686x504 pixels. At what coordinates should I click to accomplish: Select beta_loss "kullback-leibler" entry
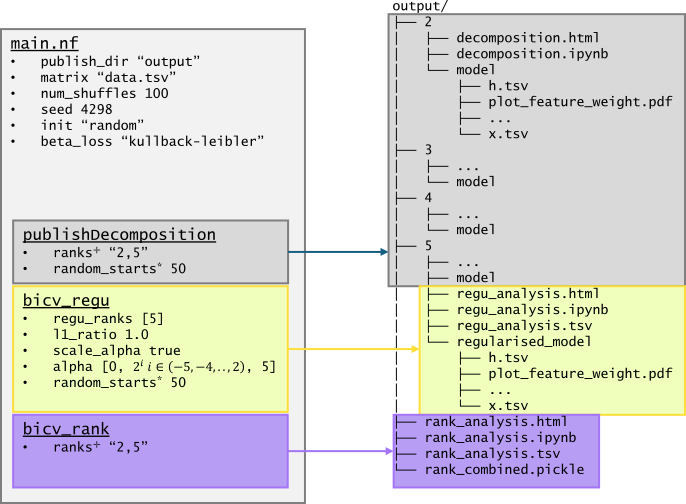[152, 141]
